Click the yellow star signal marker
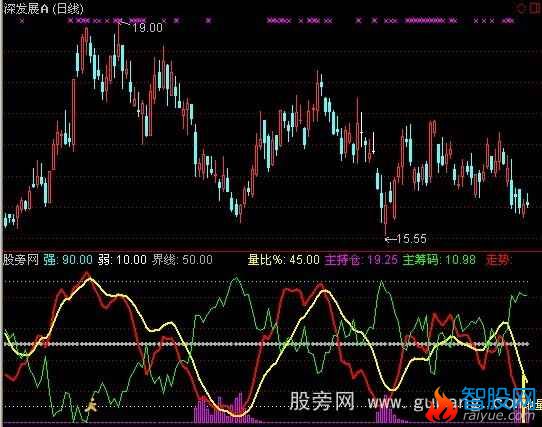Screen dimensions: 542x427 (x=91, y=405)
